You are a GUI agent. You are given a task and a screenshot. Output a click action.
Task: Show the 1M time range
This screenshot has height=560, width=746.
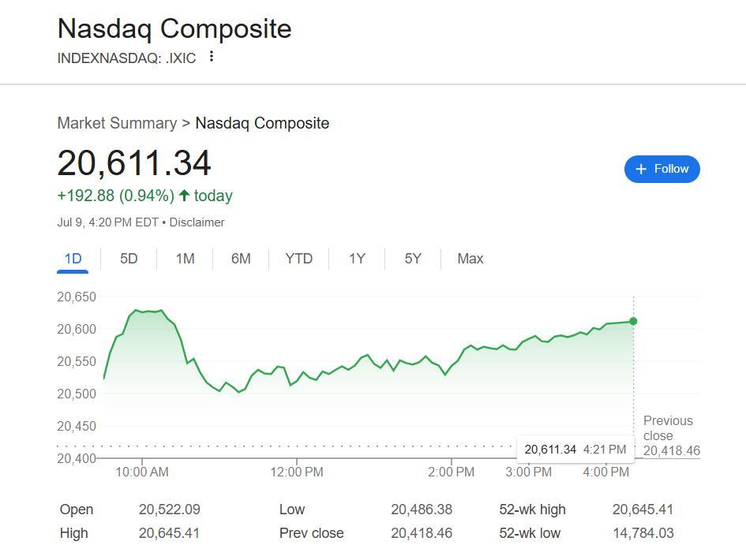click(185, 259)
